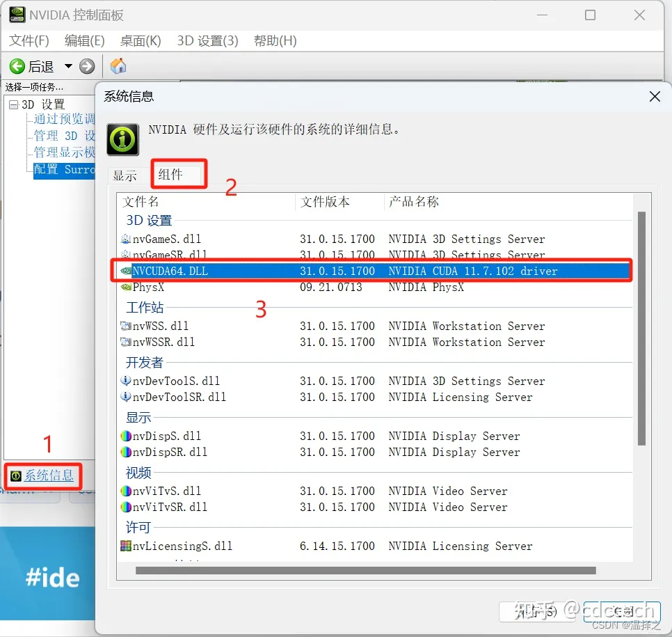Open the 系统信息 link
Screen dimensions: 672x637
49,475
